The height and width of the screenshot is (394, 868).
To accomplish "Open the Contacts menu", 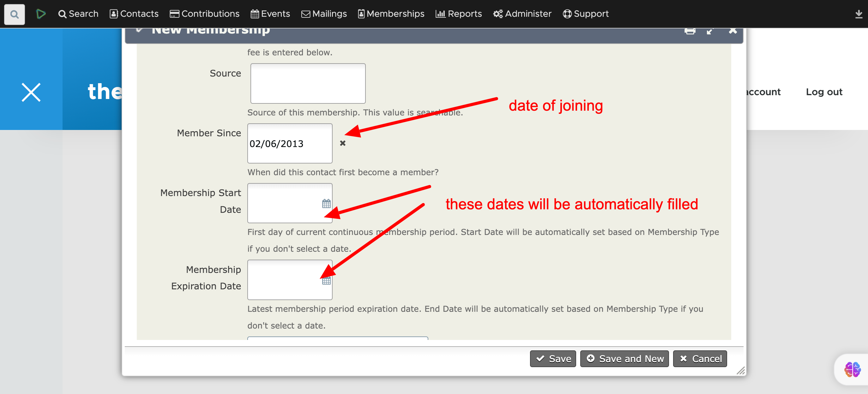I will 134,14.
